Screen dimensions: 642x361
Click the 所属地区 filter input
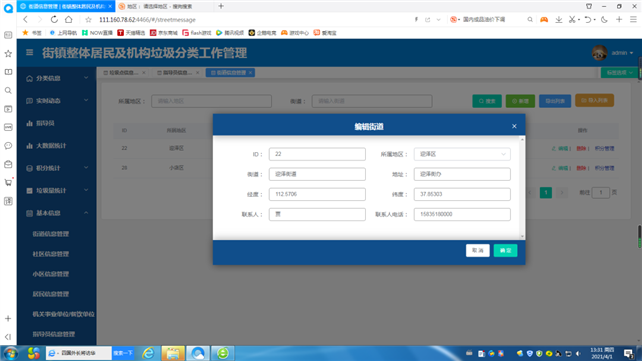tap(211, 101)
